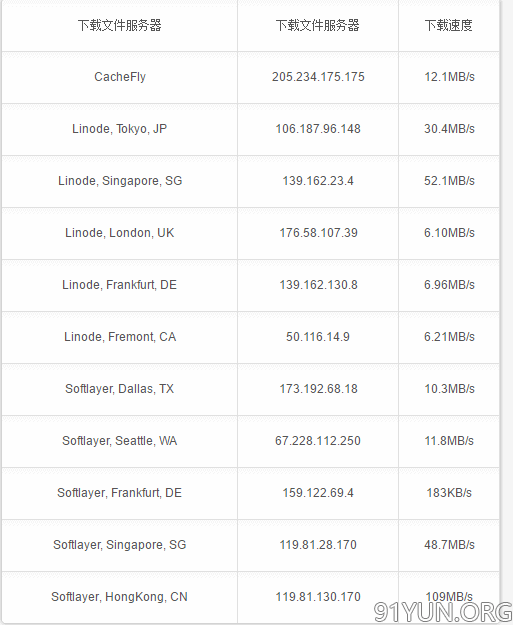Select Linode, London, UK server name
513x625 pixels.
(x=120, y=233)
